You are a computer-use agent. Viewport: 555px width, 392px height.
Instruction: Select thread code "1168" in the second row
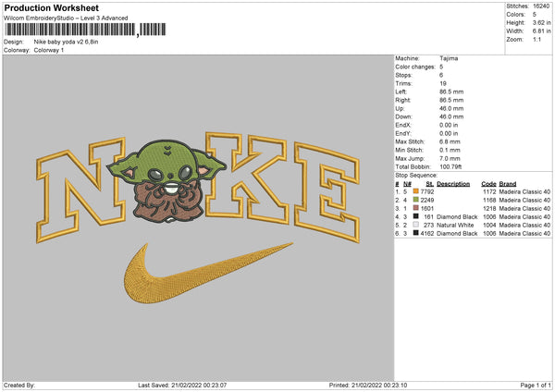click(489, 200)
